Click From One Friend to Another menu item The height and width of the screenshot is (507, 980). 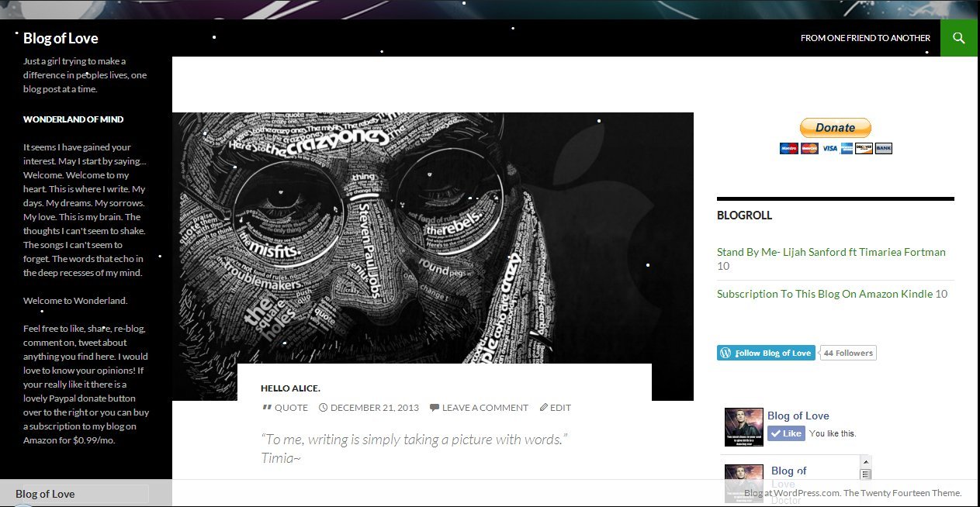point(865,38)
